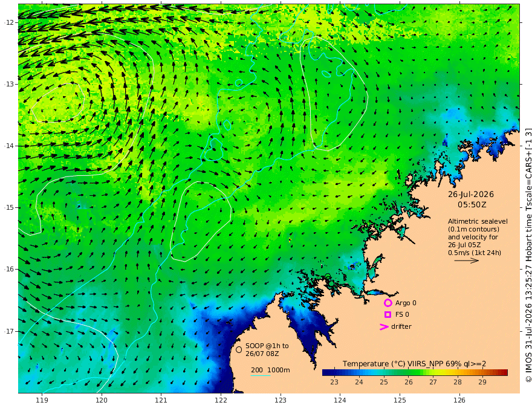
Task: Click longitude label 126 on bottom axis
Action: [x=459, y=401]
